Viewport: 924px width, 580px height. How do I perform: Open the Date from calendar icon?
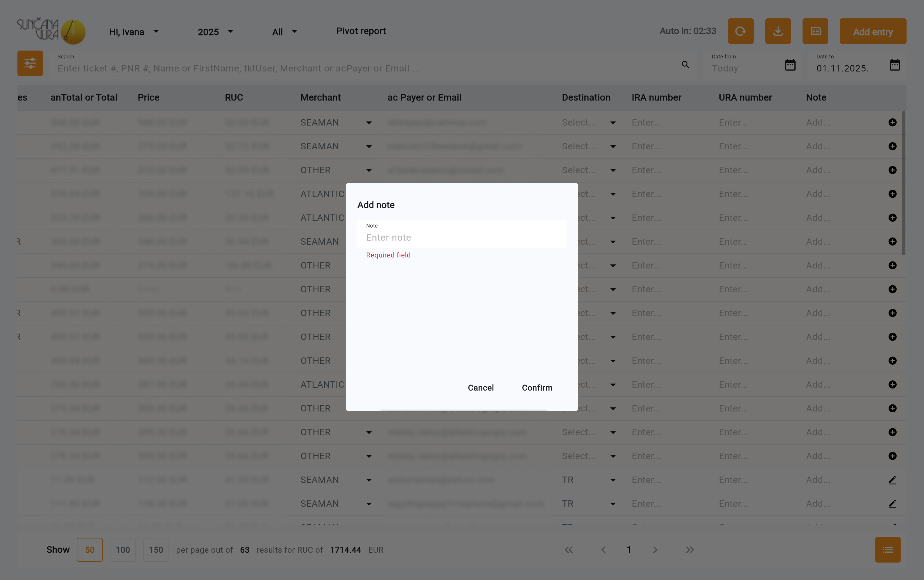click(x=790, y=65)
